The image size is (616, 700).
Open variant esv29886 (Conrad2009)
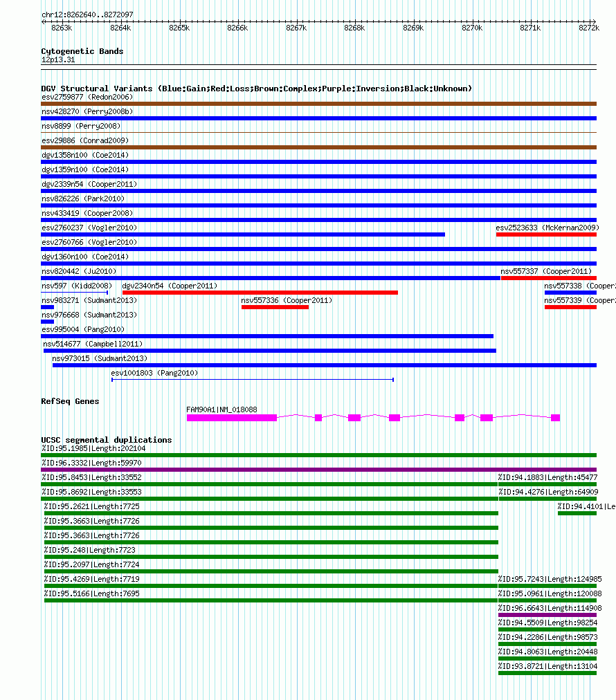click(x=85, y=140)
